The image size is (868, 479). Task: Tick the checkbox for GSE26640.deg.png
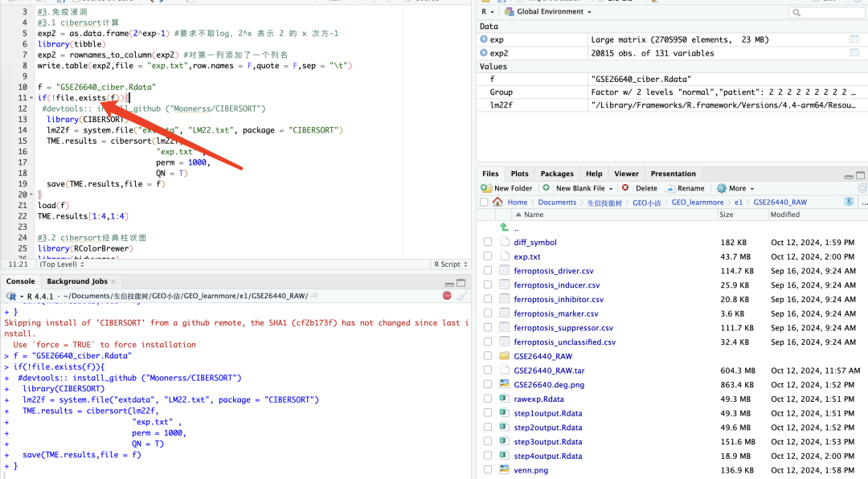tap(488, 384)
